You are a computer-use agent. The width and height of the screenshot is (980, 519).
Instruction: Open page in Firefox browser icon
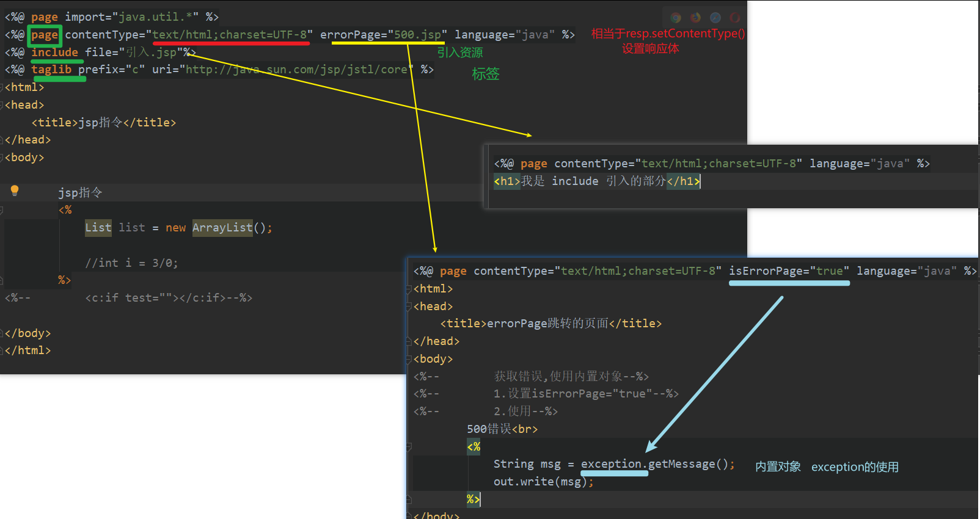[x=695, y=18]
